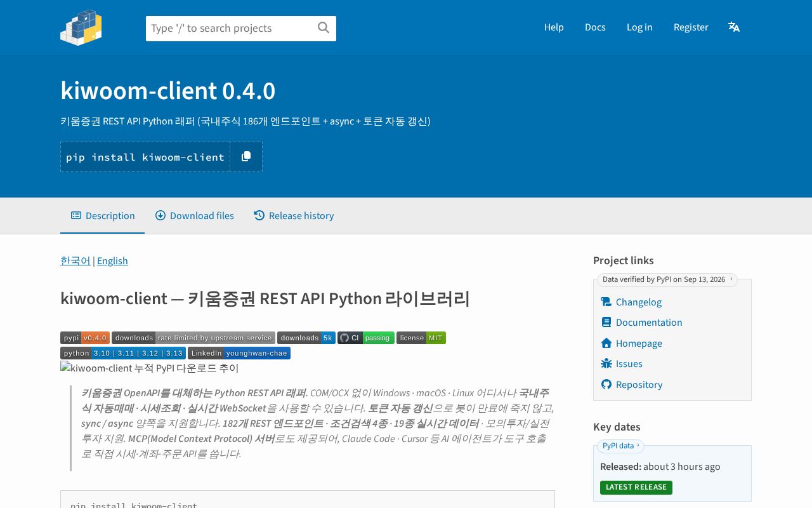Click the CI passing badge
Image resolution: width=812 pixels, height=508 pixels.
[366, 338]
